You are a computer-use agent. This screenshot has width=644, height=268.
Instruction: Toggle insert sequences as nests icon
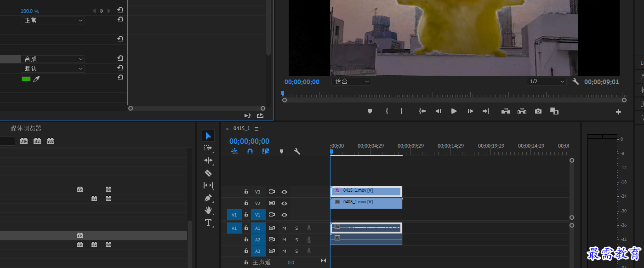[x=234, y=151]
